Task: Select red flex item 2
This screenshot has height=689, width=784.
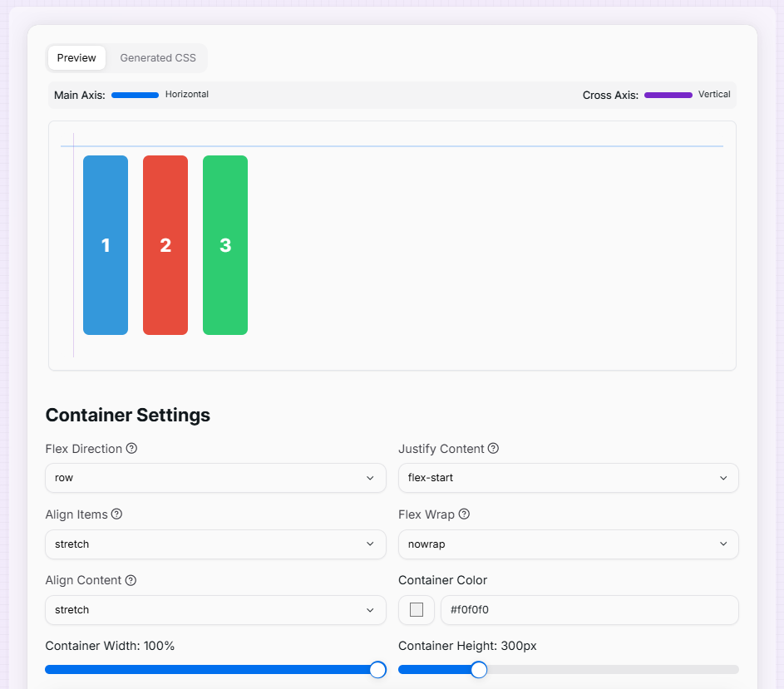Action: 165,245
